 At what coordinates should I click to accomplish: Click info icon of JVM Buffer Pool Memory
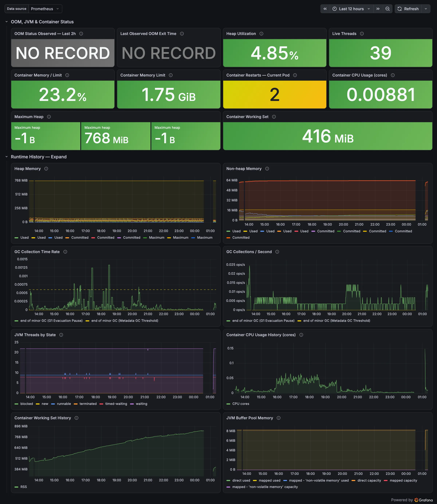[x=278, y=418]
